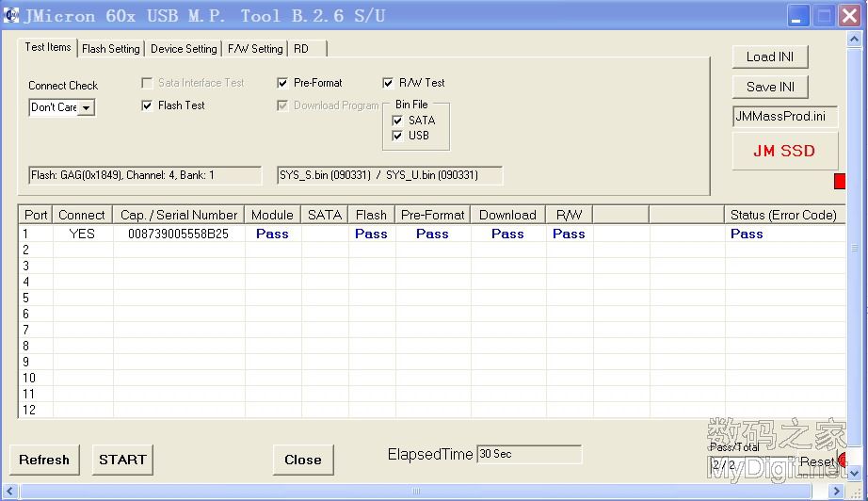
Task: Click the Download column header
Action: click(x=507, y=215)
